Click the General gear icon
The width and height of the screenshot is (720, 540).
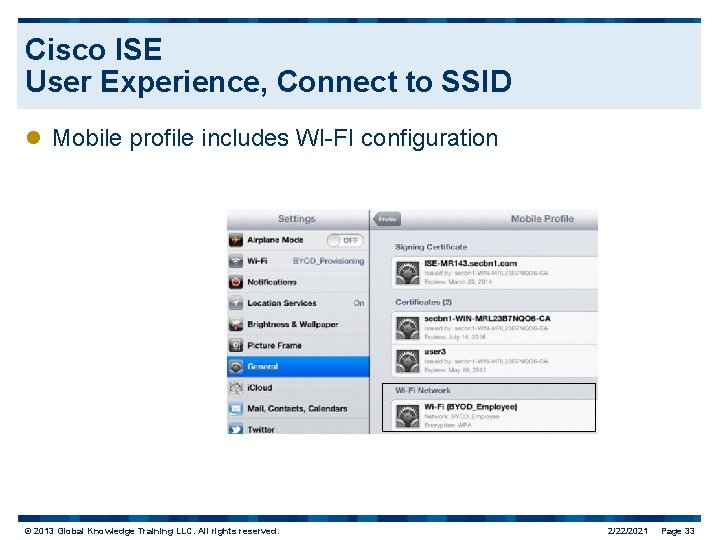236,366
